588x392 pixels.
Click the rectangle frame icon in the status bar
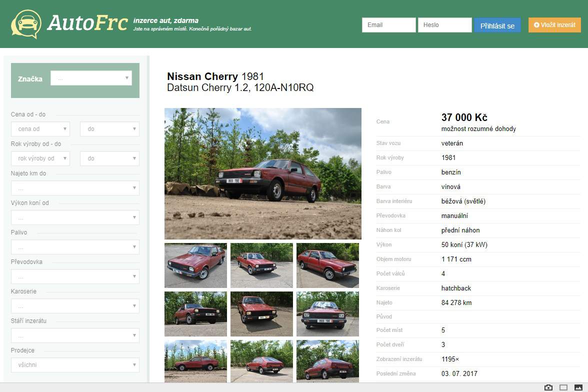coord(563,387)
